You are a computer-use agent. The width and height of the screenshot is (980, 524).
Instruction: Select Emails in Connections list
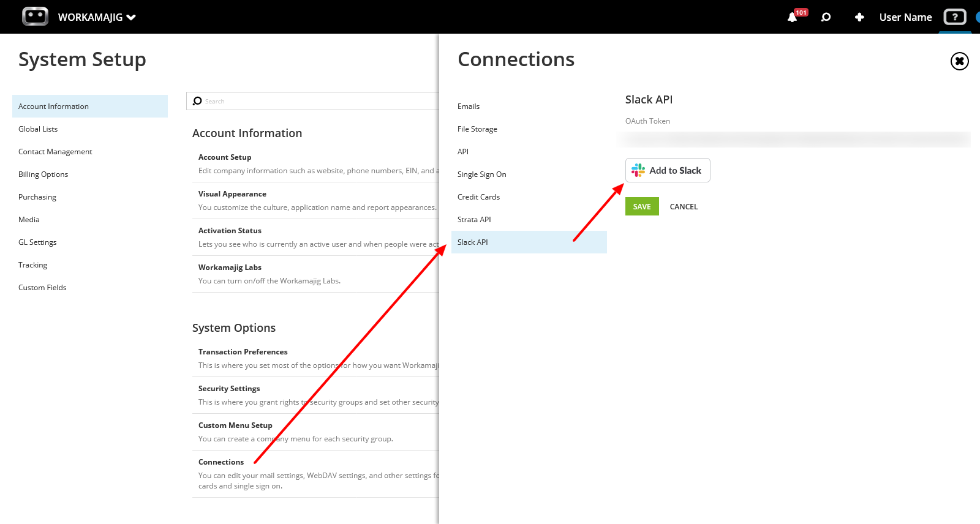pyautogui.click(x=529, y=107)
